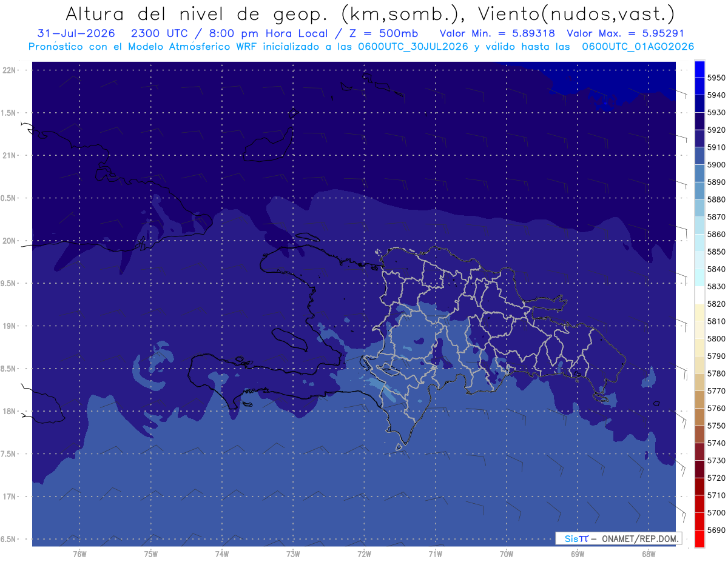Click the colorbar label '5690'

716,530
